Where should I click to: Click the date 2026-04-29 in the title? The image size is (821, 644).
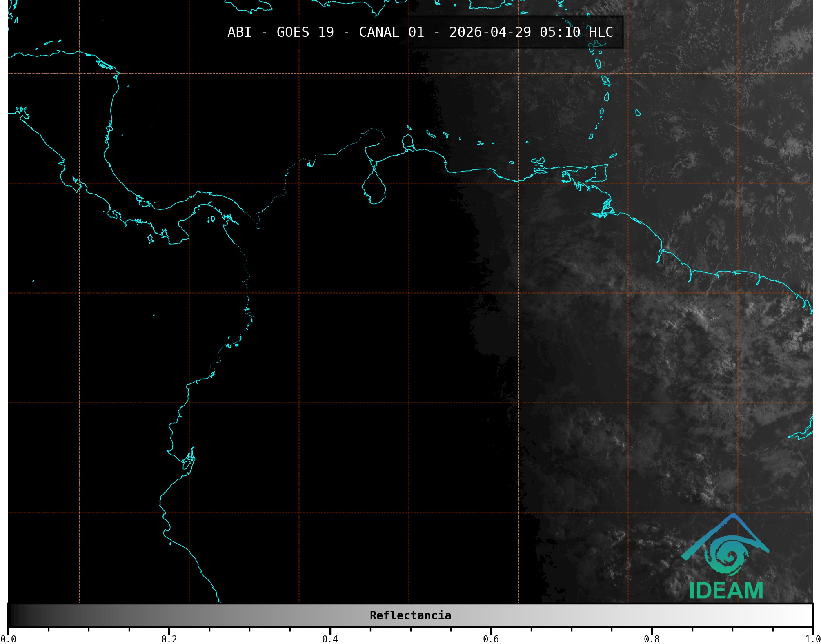coord(490,32)
